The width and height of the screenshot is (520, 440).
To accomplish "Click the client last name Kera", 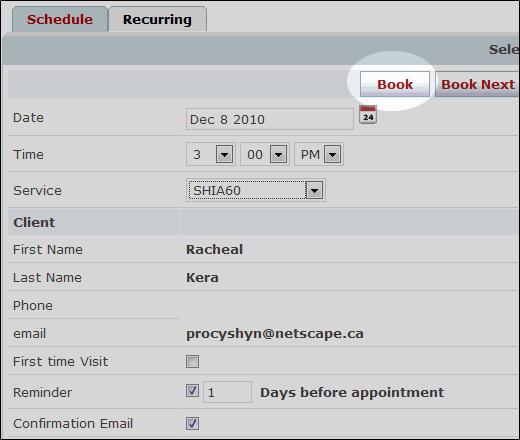I will click(x=202, y=278).
